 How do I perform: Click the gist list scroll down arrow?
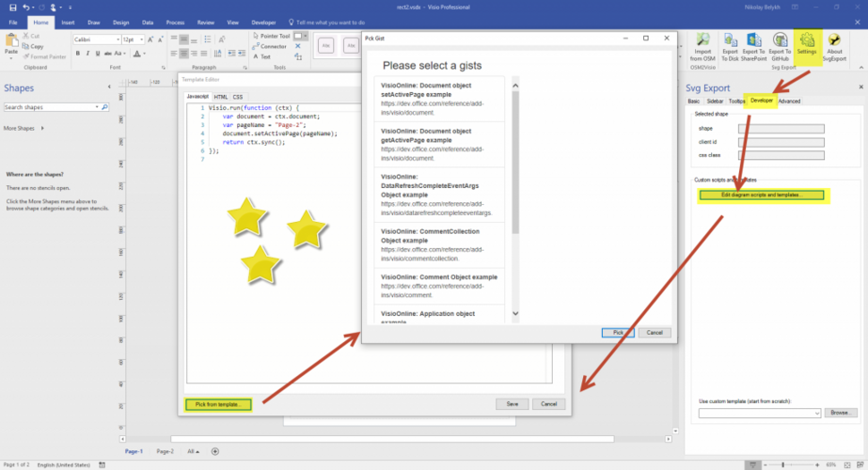click(x=515, y=313)
